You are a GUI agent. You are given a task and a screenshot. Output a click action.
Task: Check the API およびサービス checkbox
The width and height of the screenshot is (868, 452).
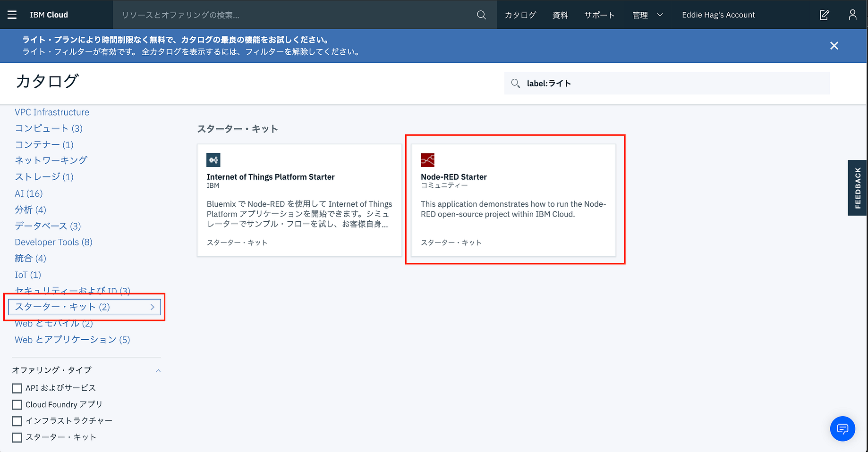(x=17, y=388)
